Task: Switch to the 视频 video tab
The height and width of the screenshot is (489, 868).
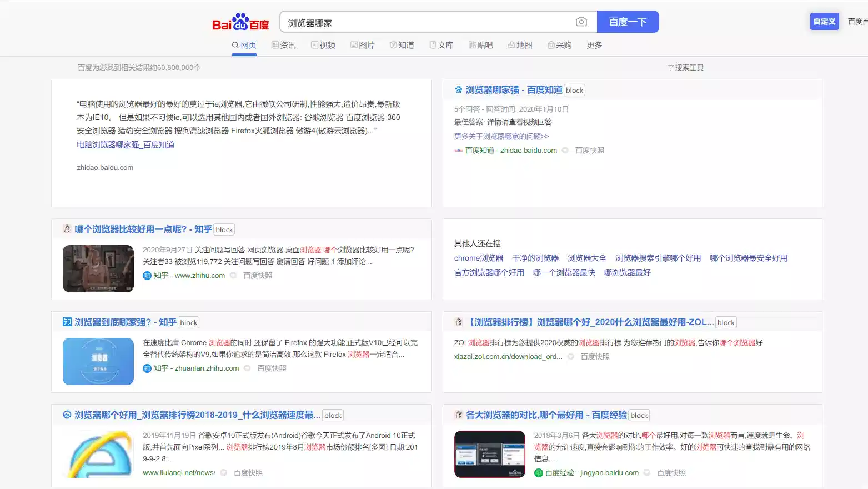Action: click(x=323, y=45)
